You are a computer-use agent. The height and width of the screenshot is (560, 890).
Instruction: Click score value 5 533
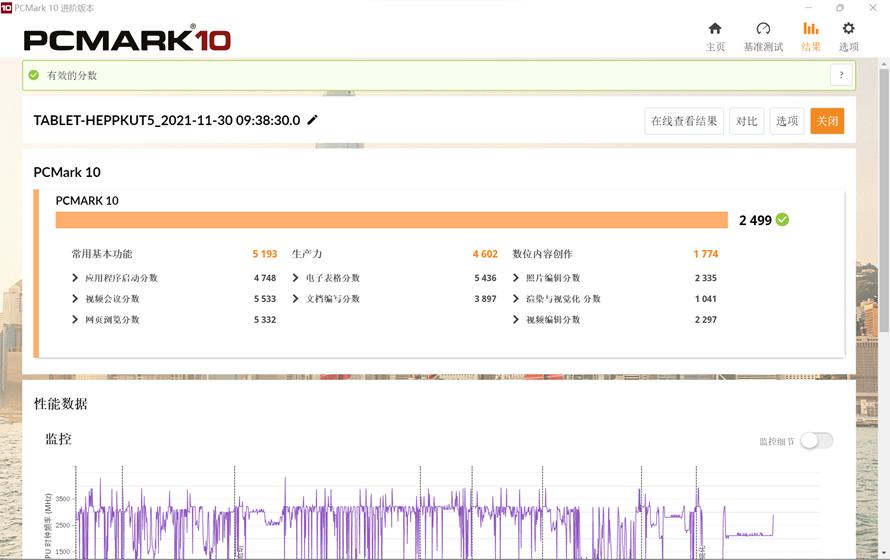pos(265,298)
